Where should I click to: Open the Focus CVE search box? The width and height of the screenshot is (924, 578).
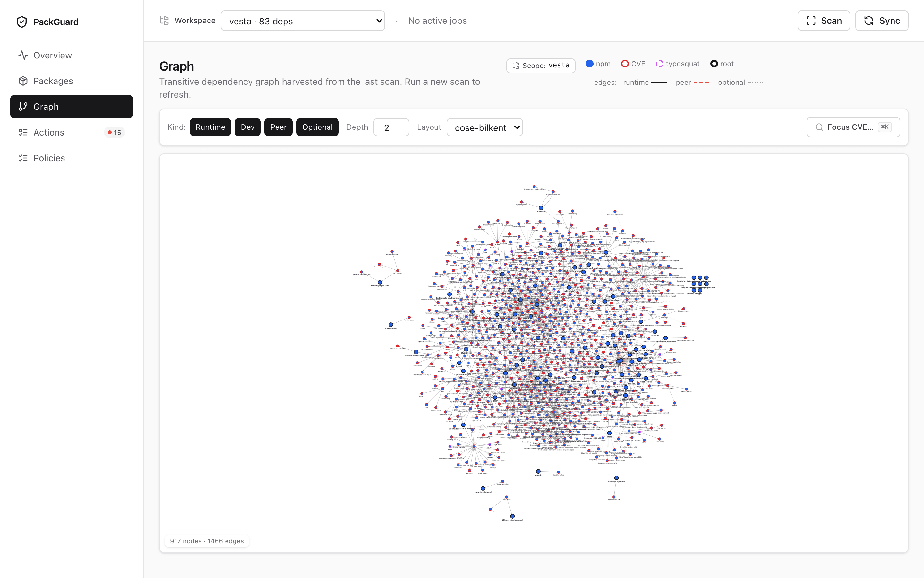pyautogui.click(x=853, y=127)
